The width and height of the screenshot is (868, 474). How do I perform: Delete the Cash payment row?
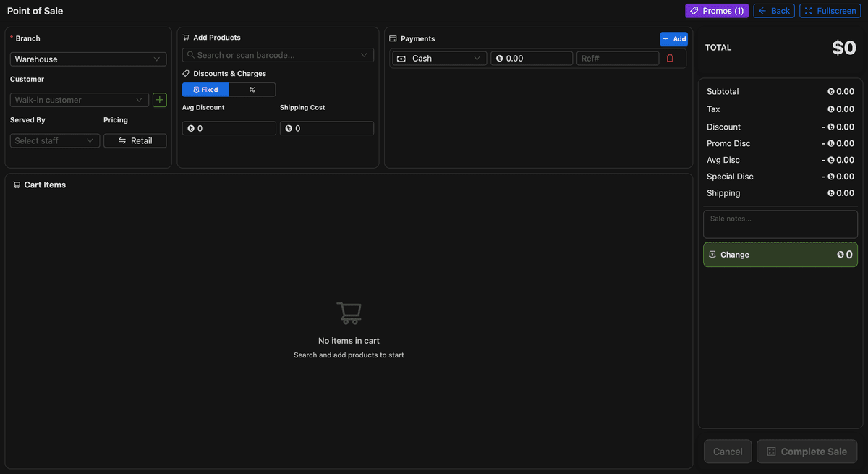click(670, 59)
